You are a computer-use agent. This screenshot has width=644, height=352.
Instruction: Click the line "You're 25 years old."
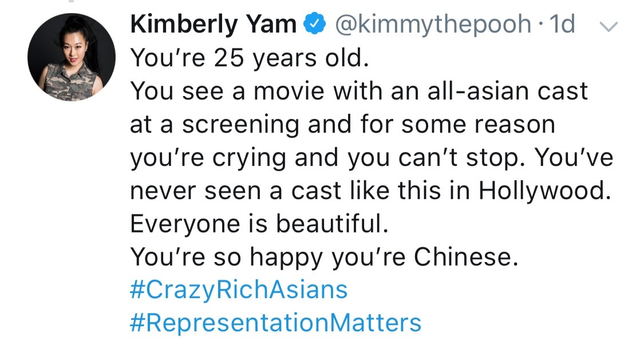click(x=248, y=58)
